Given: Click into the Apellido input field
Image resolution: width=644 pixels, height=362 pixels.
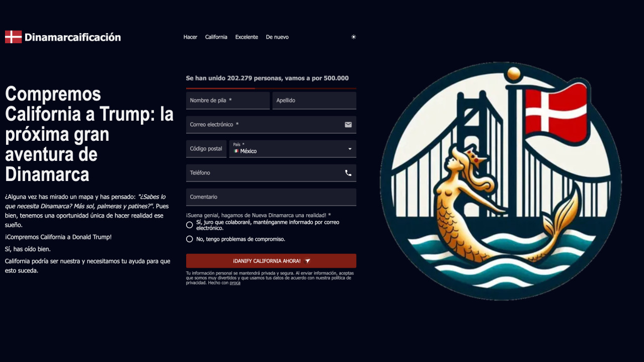Looking at the screenshot, I should [314, 101].
